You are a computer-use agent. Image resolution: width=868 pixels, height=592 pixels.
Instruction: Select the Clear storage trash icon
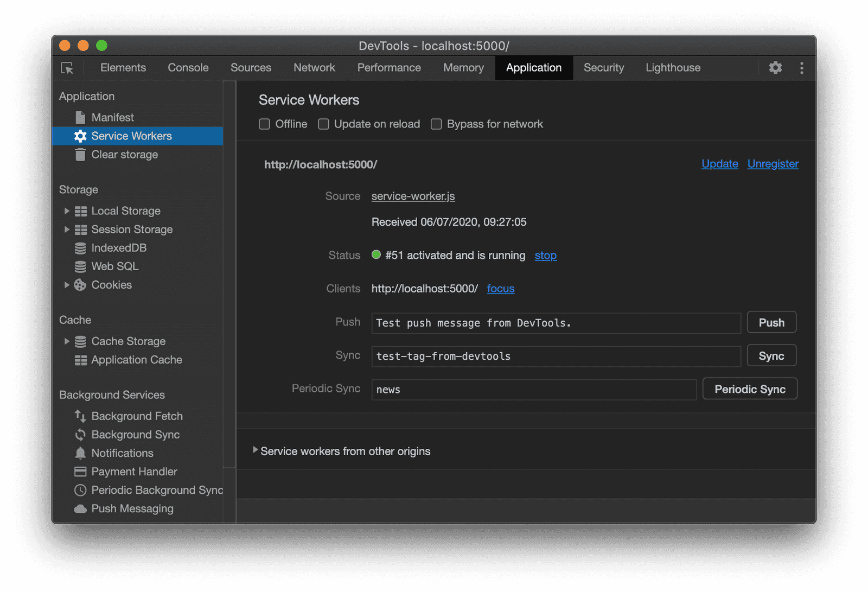pos(80,155)
